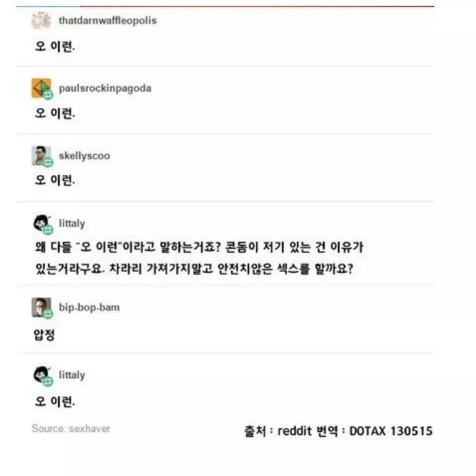476x476 pixels.
Task: Click reblog badge on bip-bop-bam avatar
Action: [x=48, y=314]
